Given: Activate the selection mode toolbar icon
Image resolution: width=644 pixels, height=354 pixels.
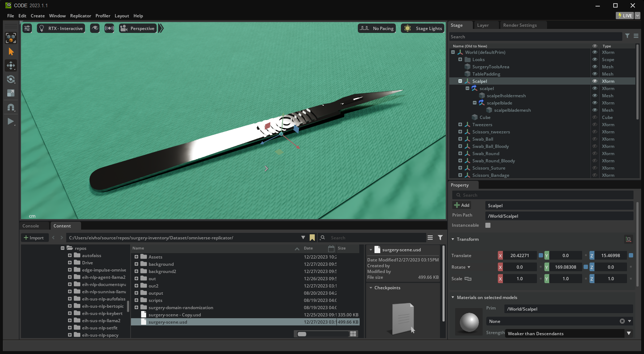Looking at the screenshot, I should click(x=11, y=38).
